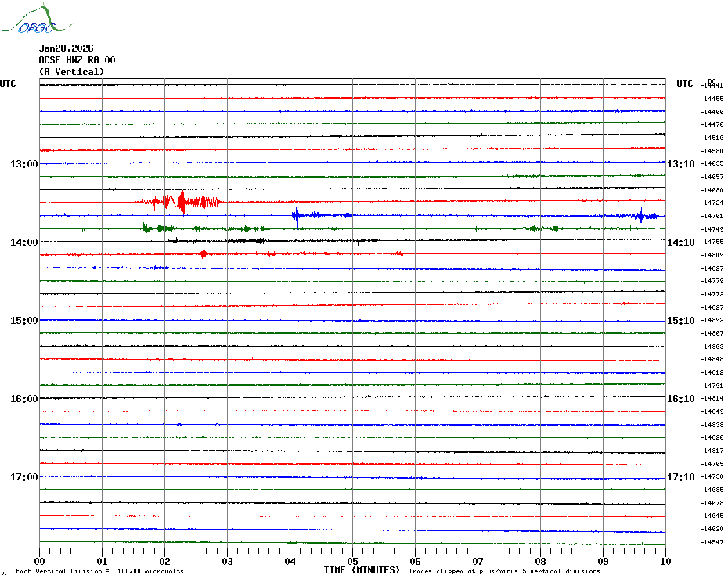Screen dimensions: 728x582
Task: Click the DC offset value -14779
Action: [x=712, y=282]
